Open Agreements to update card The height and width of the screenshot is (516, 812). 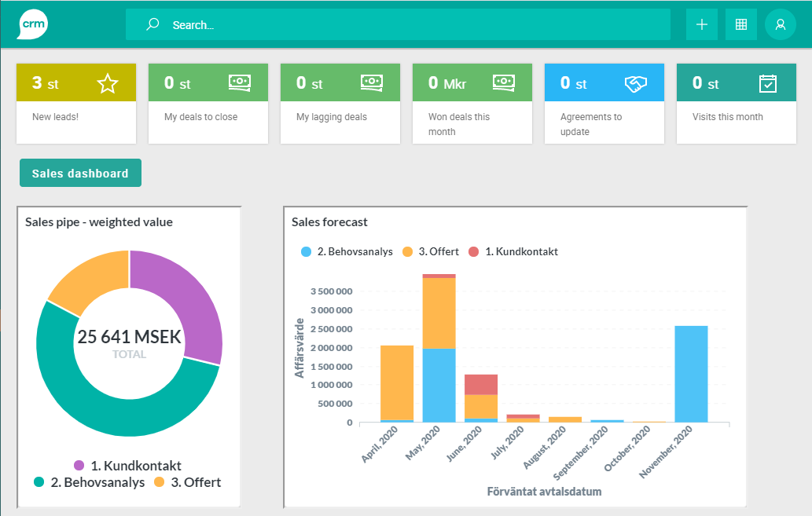[604, 104]
